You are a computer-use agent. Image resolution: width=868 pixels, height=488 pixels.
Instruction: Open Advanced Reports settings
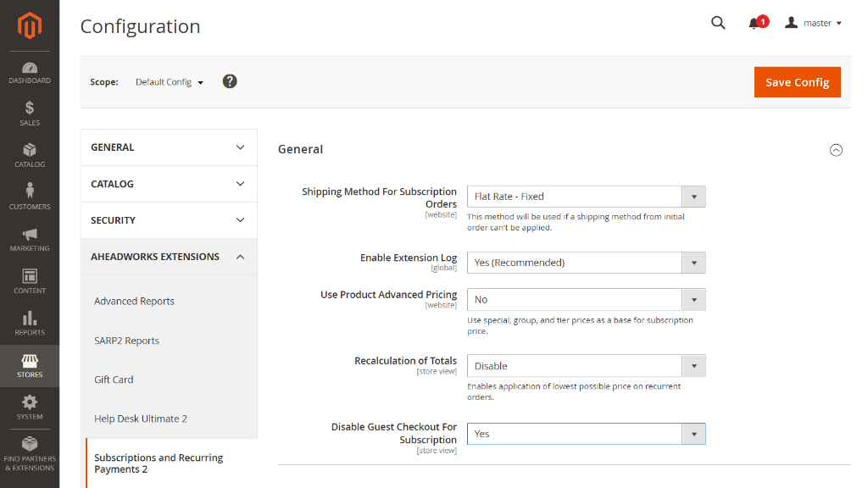coord(134,301)
